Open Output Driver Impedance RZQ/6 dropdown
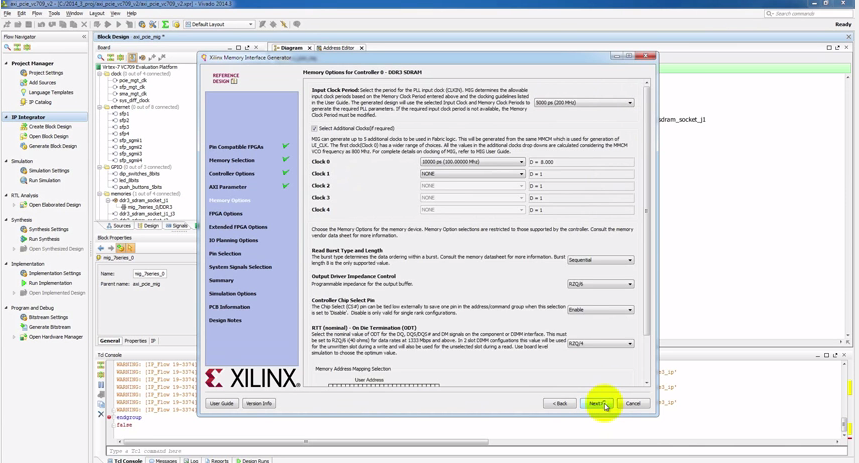Screen dimensions: 859x463 pyautogui.click(x=600, y=284)
